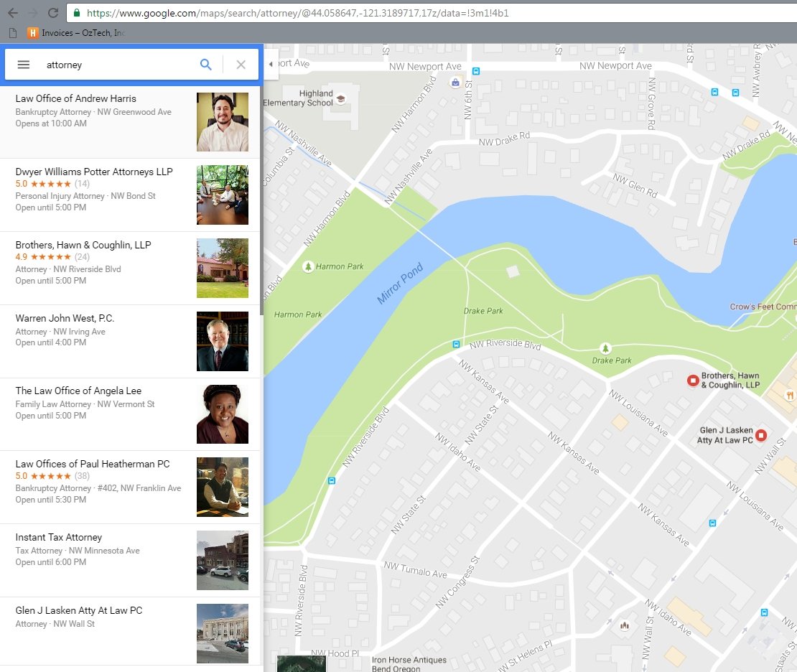Collapse the side panel with the arrow
This screenshot has width=797, height=672.
point(271,64)
